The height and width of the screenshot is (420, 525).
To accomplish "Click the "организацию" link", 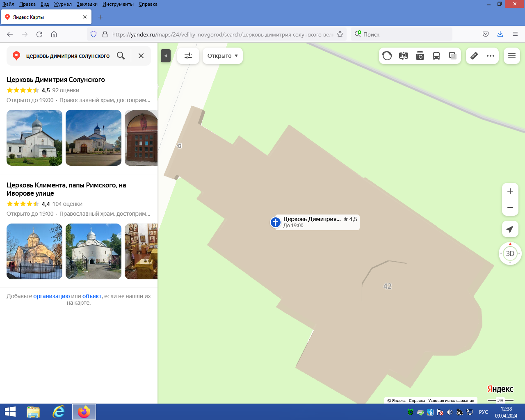I will point(51,296).
